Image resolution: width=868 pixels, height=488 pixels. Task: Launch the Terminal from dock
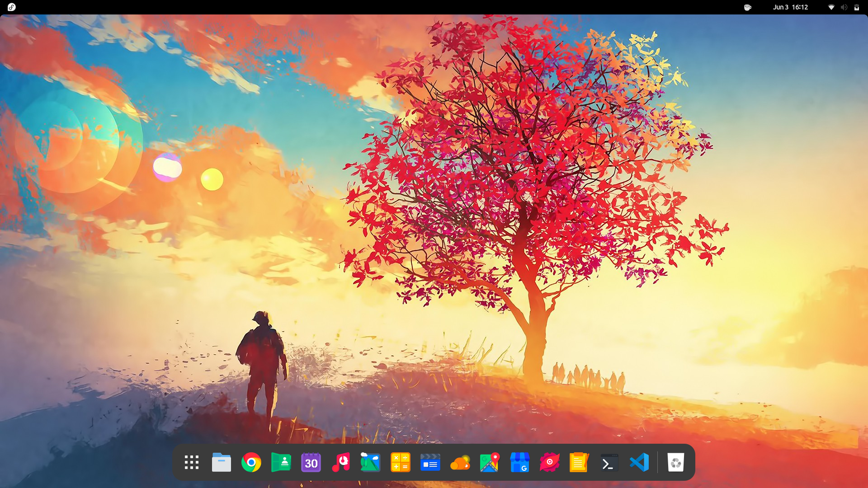click(x=609, y=462)
